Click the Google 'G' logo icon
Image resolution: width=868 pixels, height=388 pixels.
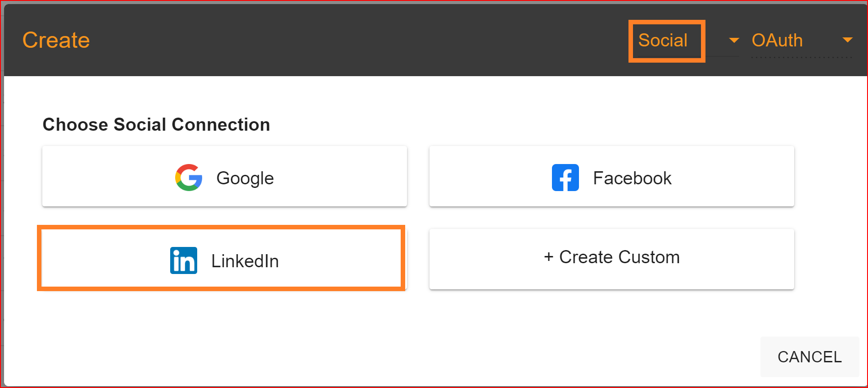coord(189,178)
